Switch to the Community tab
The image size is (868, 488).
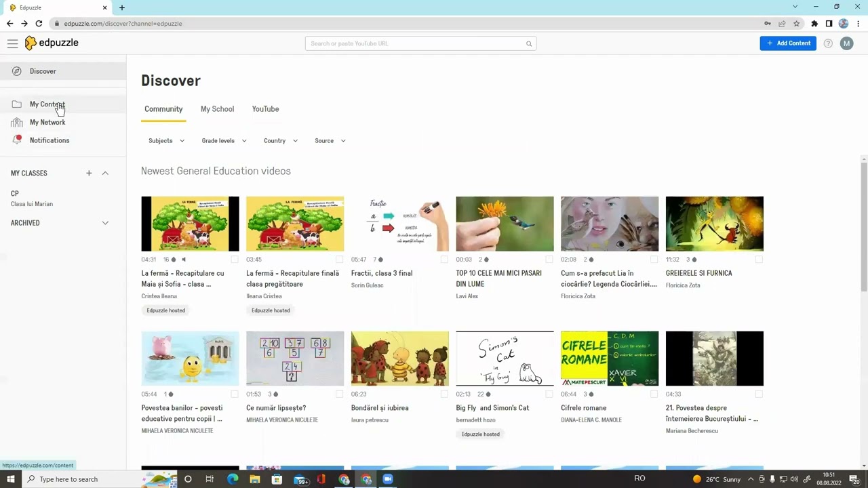click(x=163, y=109)
